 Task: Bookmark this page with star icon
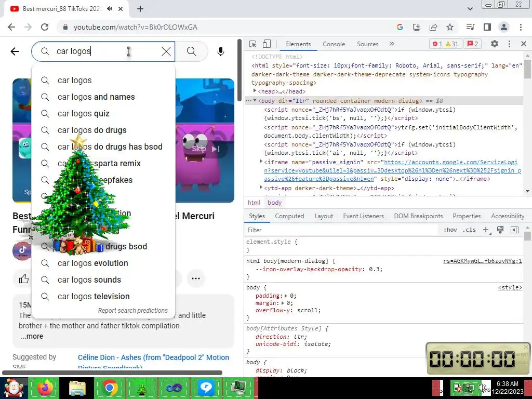click(x=450, y=27)
